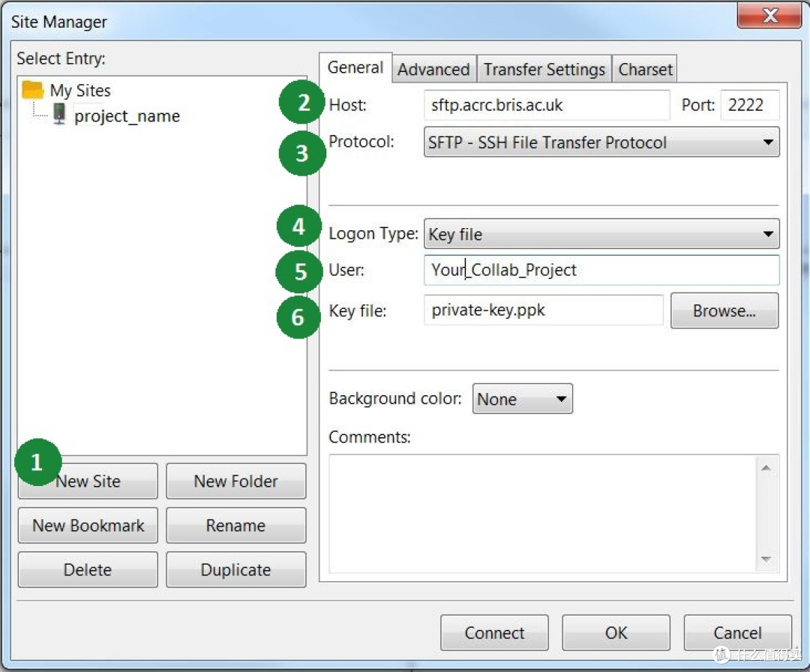
Task: Switch to the Charset tab
Action: (645, 69)
